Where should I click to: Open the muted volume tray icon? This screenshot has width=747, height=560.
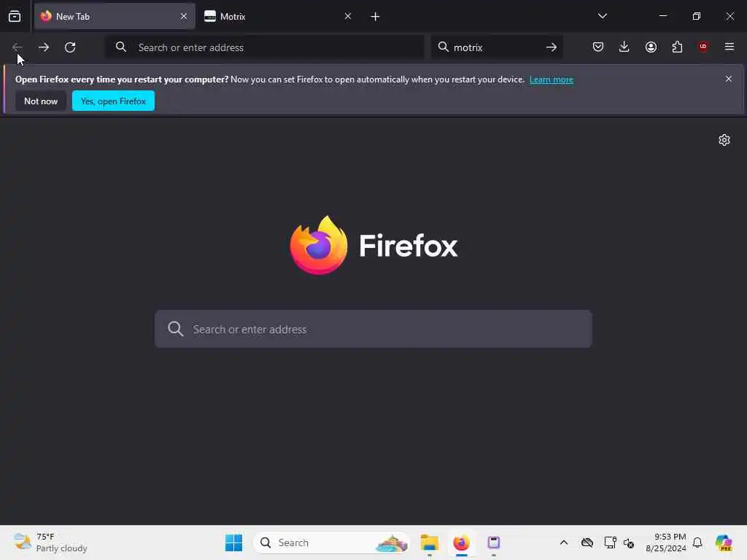628,542
